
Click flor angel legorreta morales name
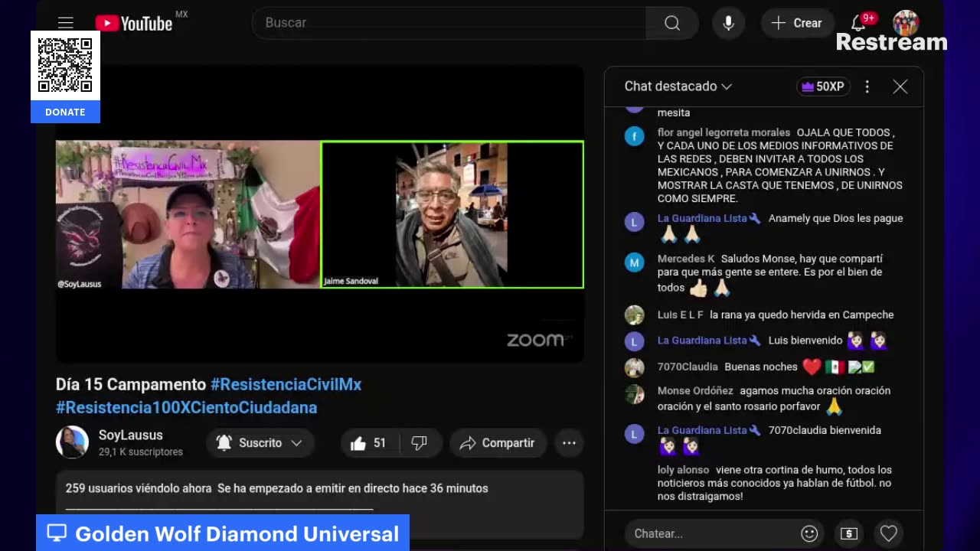coord(724,132)
